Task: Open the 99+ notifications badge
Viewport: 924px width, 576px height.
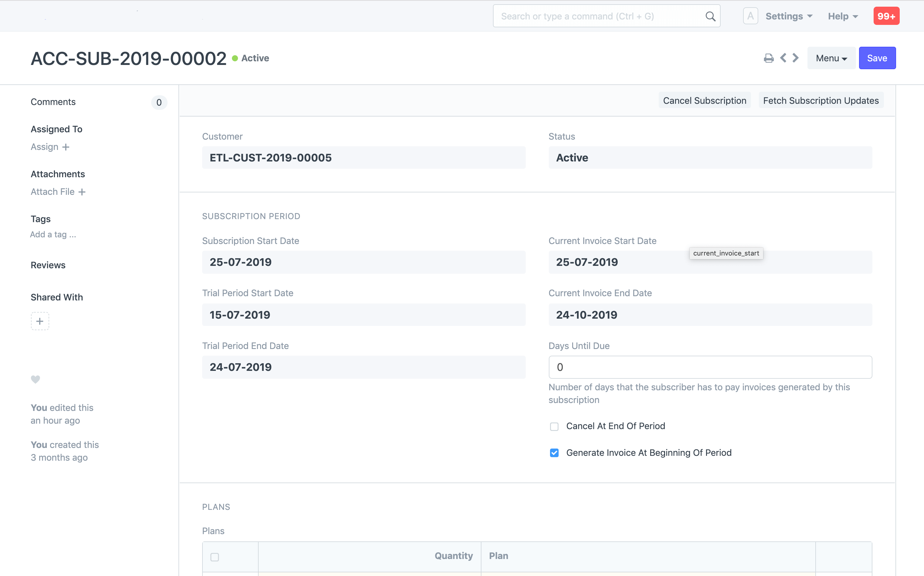Action: 886,16
